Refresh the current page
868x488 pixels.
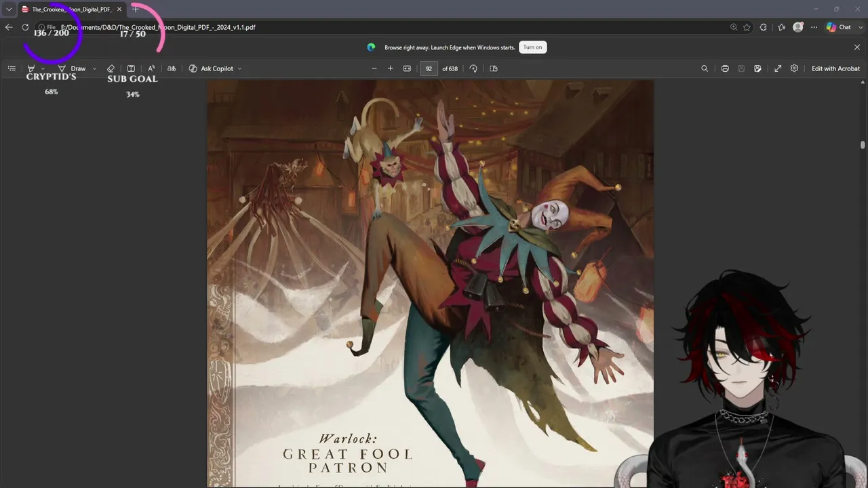(25, 27)
